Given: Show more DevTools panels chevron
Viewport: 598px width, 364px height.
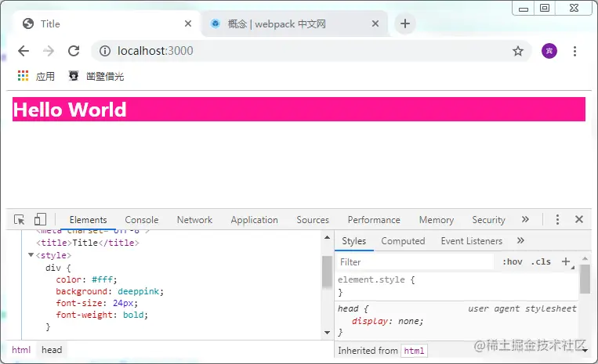Looking at the screenshot, I should 525,219.
